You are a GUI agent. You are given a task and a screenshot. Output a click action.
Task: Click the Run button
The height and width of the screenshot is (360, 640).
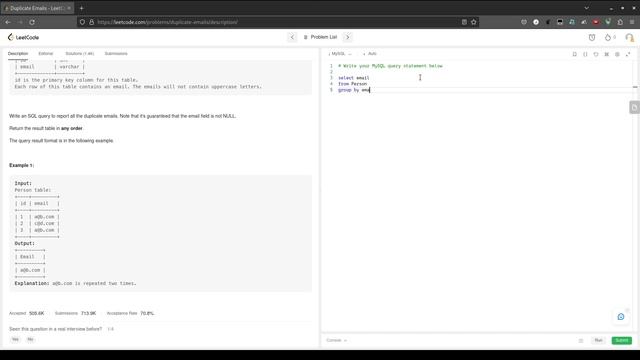(598, 340)
